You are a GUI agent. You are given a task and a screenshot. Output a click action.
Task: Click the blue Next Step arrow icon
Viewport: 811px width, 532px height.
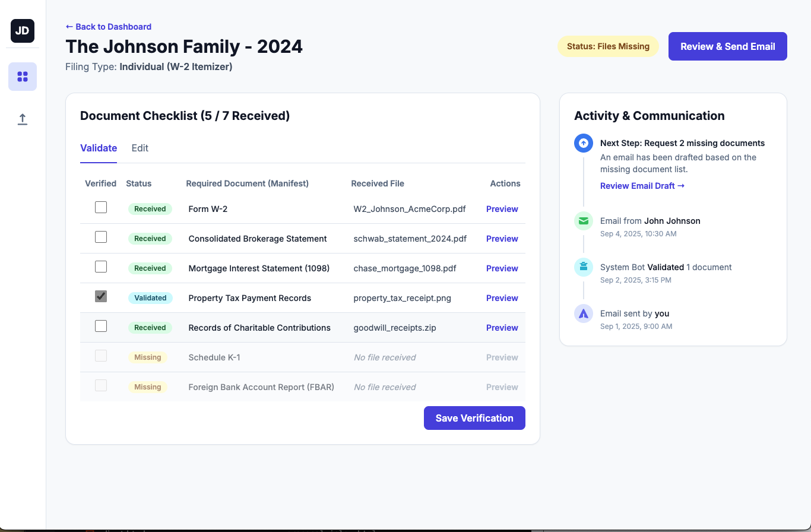583,142
